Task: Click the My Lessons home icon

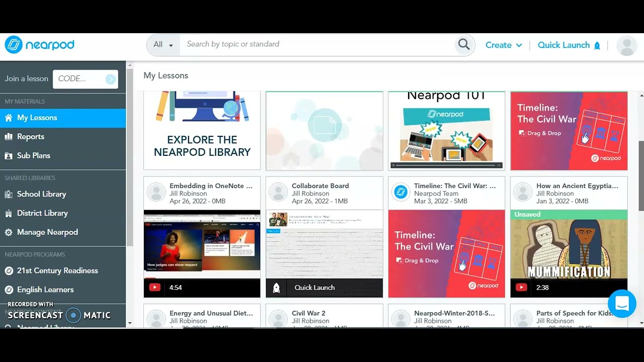Action: coord(9,118)
